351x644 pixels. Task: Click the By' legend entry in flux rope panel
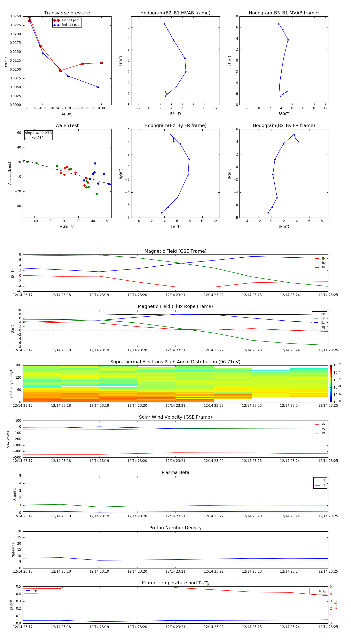(320, 318)
